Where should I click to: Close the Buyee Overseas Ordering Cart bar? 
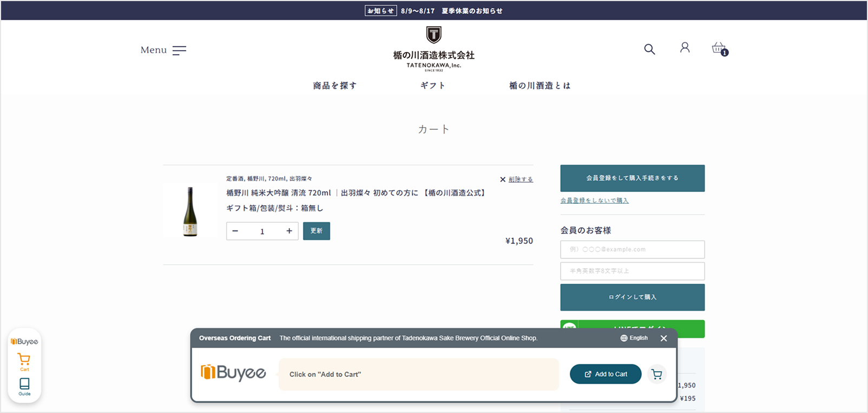coord(663,338)
